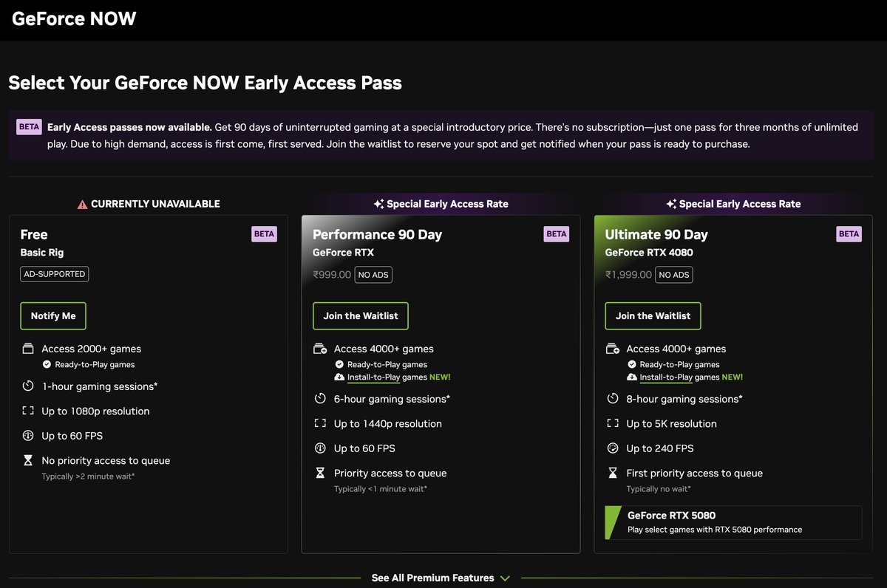Image resolution: width=887 pixels, height=588 pixels.
Task: Click timer icon by 8-hour gaming sessions
Action: point(613,399)
